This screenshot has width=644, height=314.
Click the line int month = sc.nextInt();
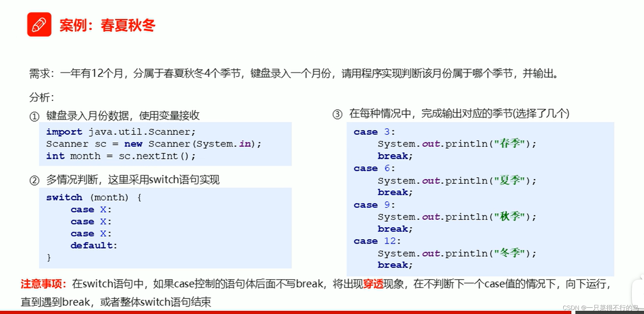point(121,156)
